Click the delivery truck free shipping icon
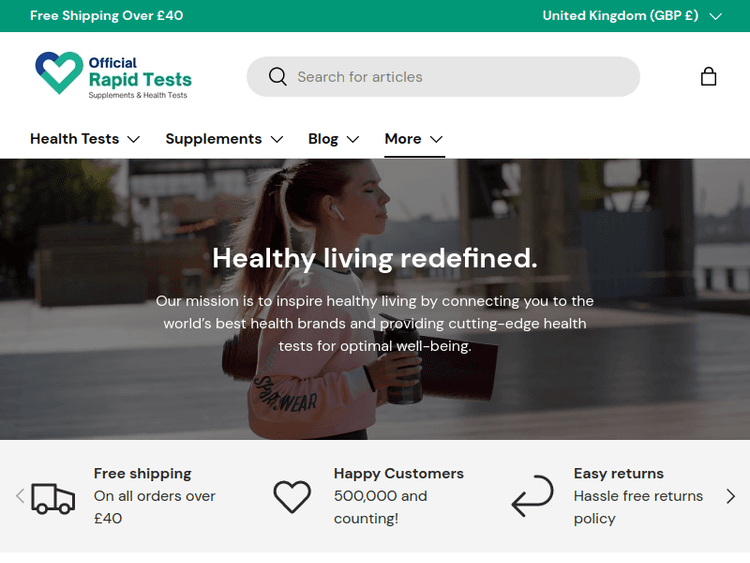Image resolution: width=750 pixels, height=563 pixels. 53,497
